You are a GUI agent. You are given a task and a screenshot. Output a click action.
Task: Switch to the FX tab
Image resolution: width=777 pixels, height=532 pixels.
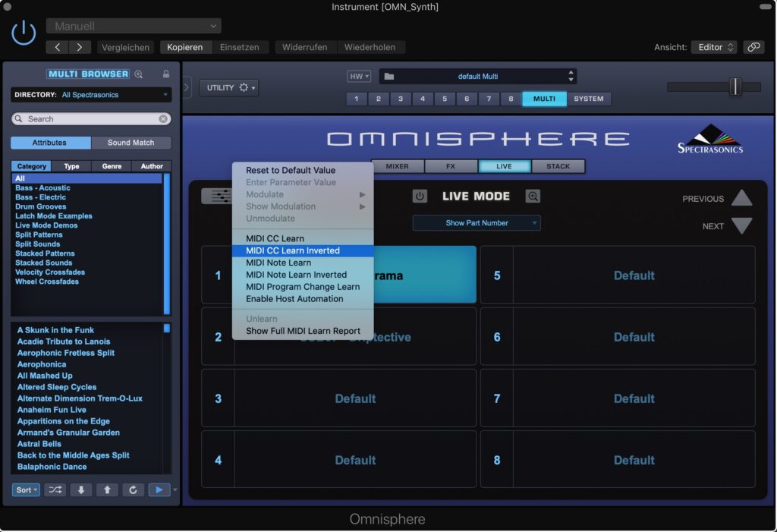(x=451, y=166)
